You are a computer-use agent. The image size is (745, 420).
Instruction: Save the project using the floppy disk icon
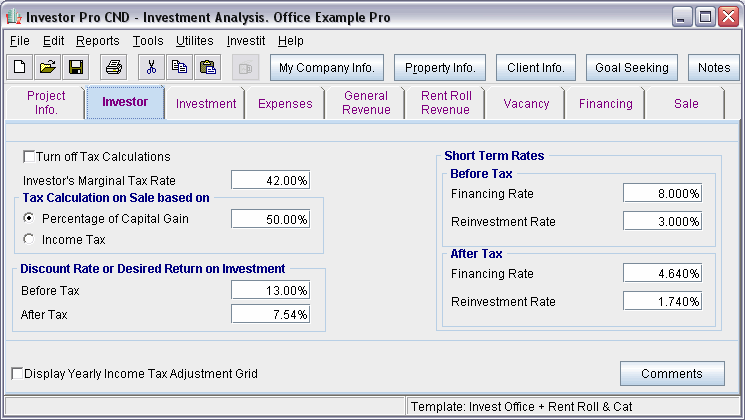pyautogui.click(x=76, y=67)
